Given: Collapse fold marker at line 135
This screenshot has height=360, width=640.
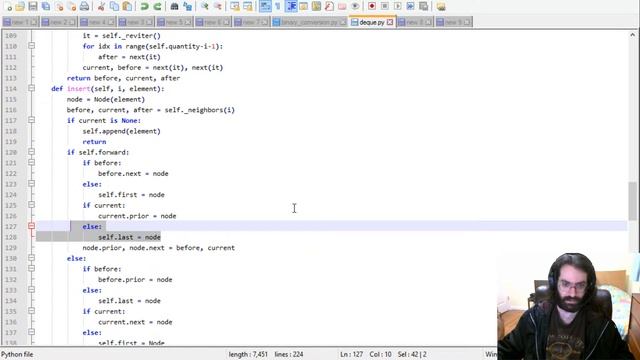Looking at the screenshot, I should pyautogui.click(x=31, y=311).
